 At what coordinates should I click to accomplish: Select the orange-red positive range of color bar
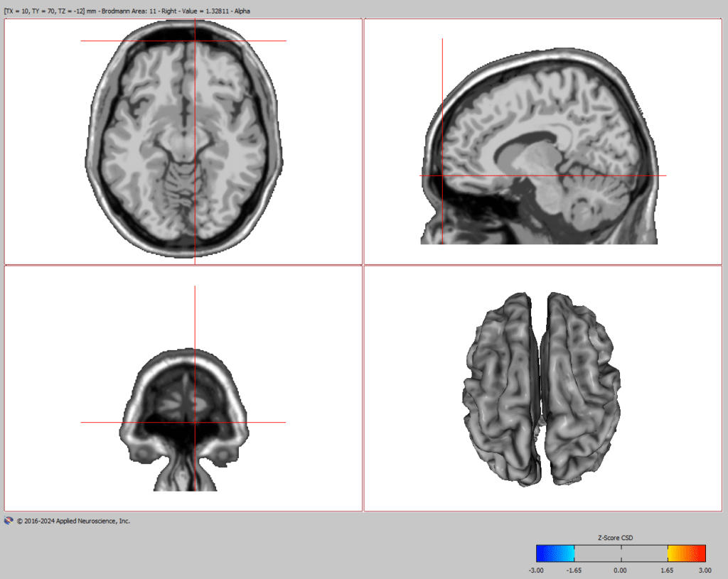[687, 553]
